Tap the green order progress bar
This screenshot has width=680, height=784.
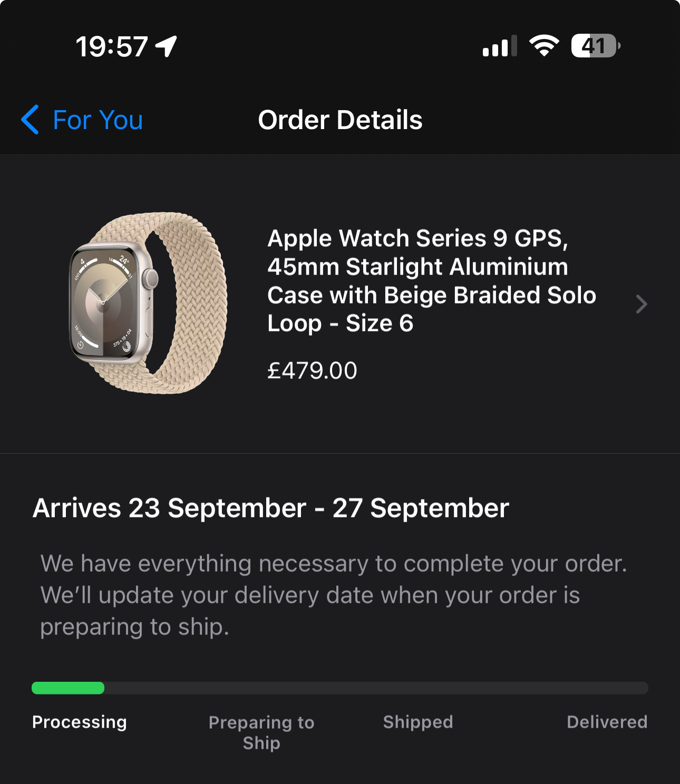coord(68,688)
